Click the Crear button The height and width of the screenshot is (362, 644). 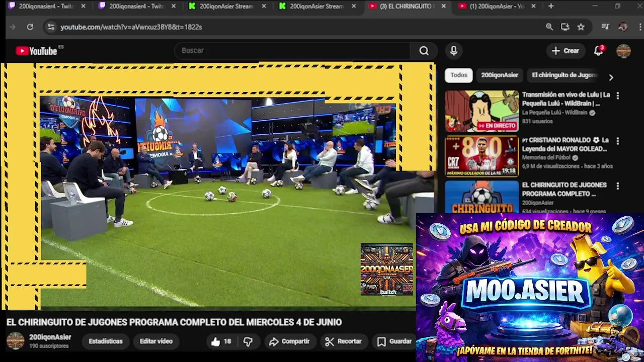click(565, 51)
